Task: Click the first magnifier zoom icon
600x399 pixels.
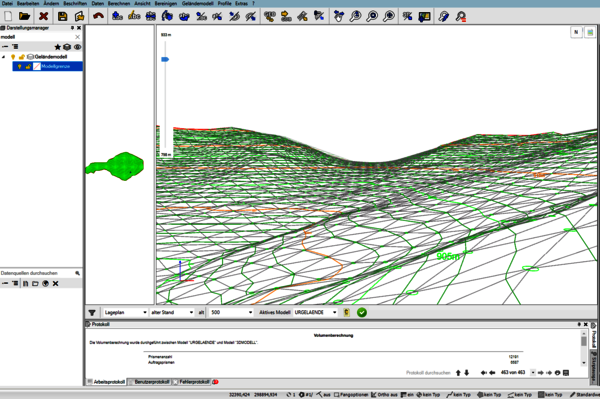Action: point(355,16)
